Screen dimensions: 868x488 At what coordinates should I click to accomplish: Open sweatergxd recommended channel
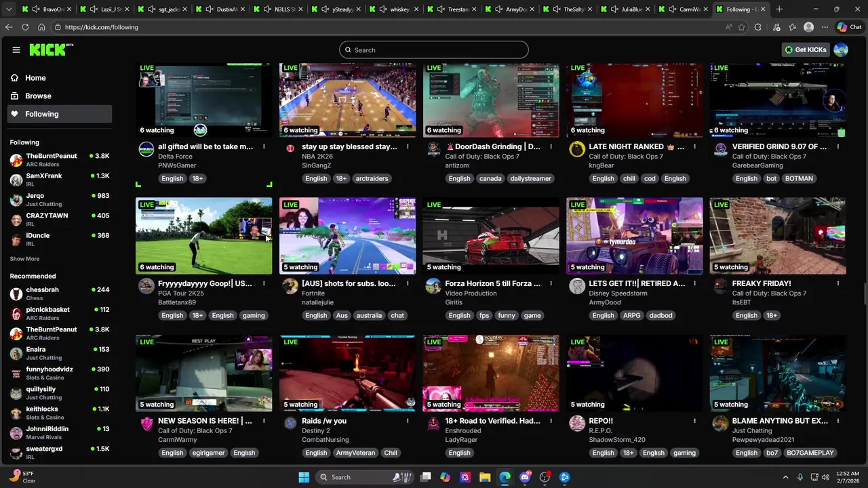pyautogui.click(x=60, y=452)
